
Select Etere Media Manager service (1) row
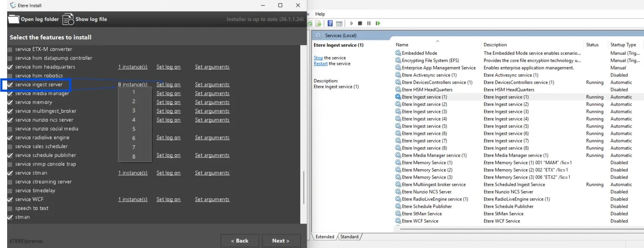434,155
